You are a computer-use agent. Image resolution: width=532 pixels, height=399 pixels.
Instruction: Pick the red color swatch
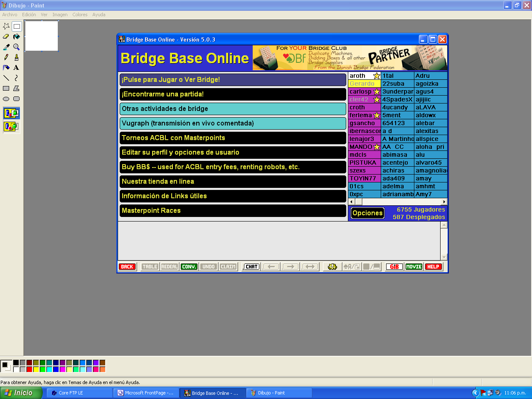tap(29, 369)
